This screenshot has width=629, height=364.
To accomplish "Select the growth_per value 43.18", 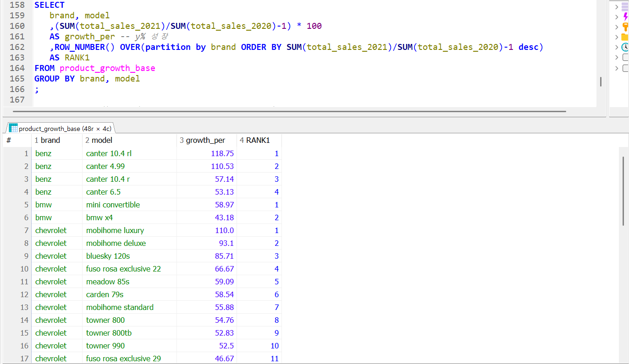I will 207,217.
